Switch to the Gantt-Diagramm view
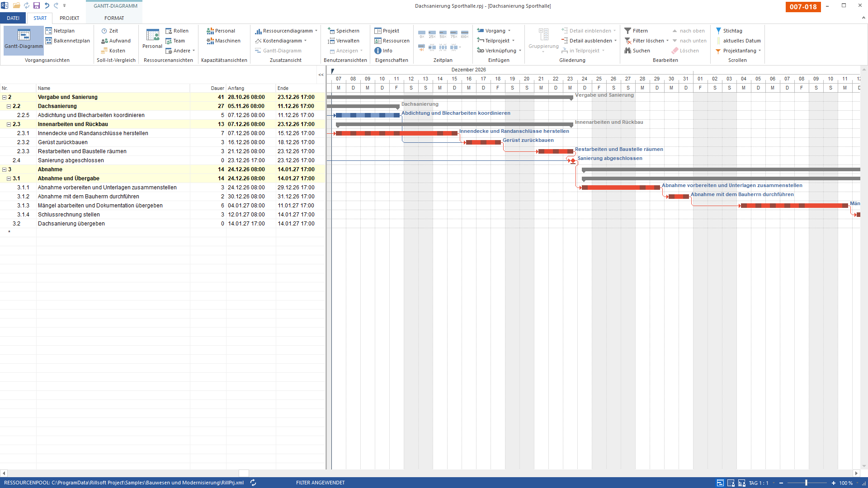 (24, 40)
